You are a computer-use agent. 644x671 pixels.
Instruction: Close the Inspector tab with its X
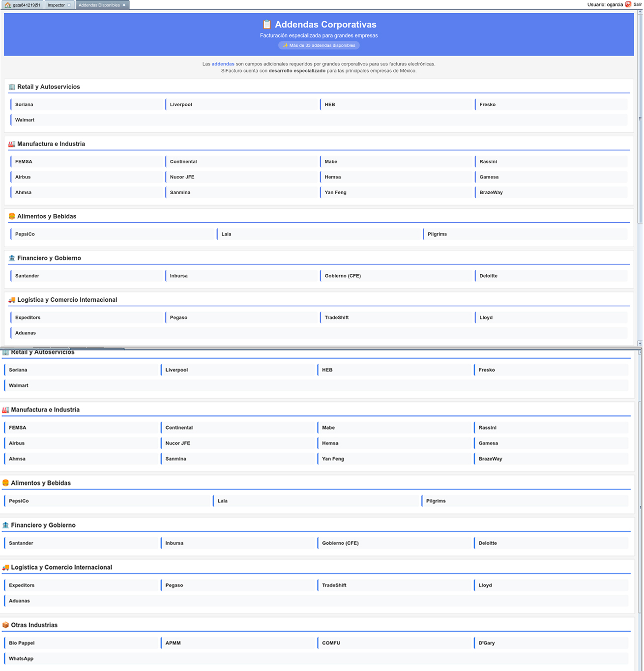[69, 5]
